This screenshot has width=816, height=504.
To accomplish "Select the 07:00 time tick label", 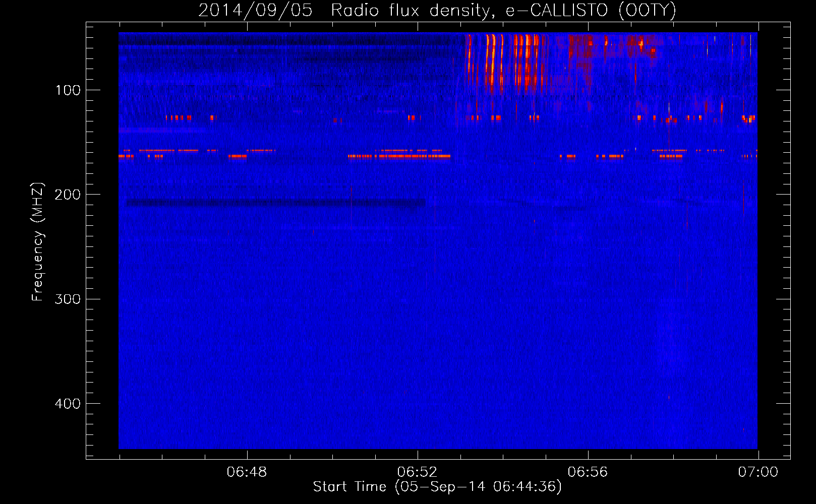I will point(758,472).
